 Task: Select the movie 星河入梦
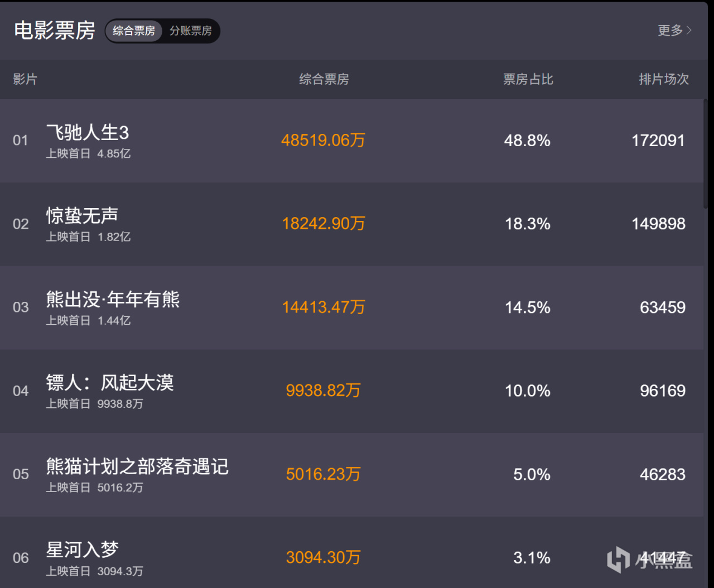point(83,550)
